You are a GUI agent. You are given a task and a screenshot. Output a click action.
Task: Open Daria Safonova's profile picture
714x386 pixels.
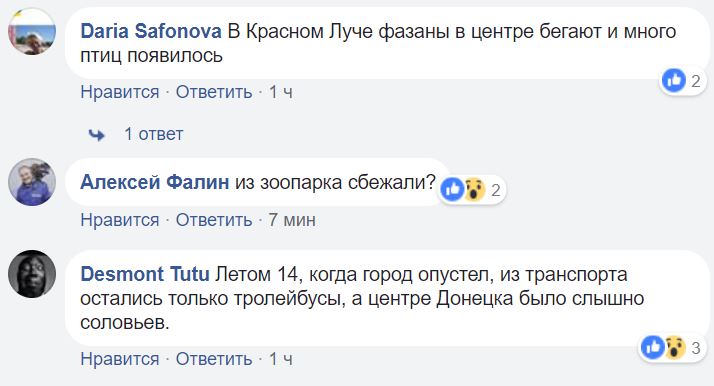[x=32, y=31]
